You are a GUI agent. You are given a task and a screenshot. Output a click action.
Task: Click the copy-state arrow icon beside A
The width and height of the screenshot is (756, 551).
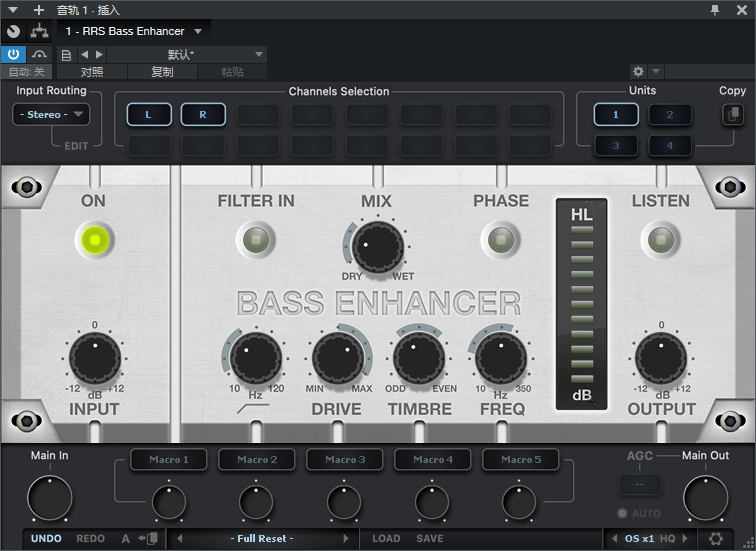tap(148, 538)
